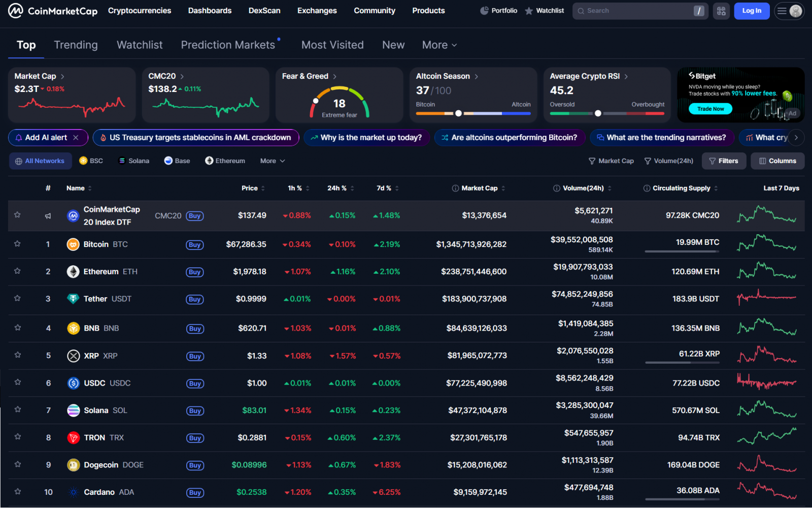Viewport: 812px width, 508px height.
Task: Open the More networks dropdown
Action: pos(273,161)
